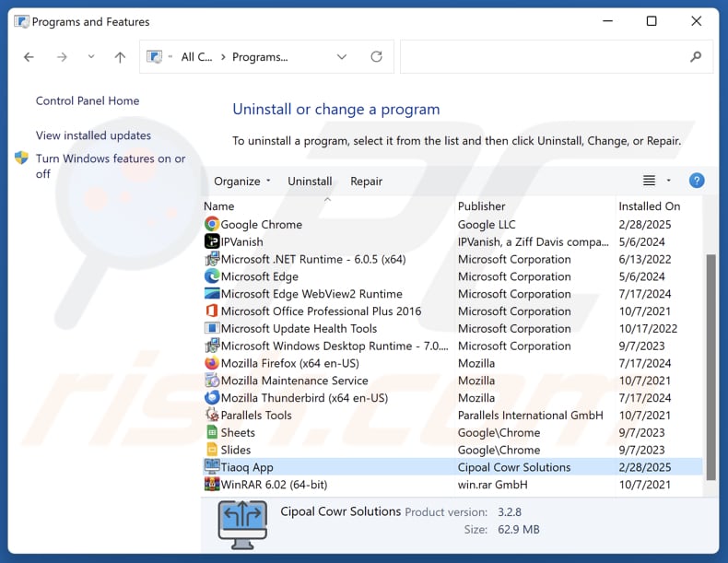Go back with the left arrow
The width and height of the screenshot is (728, 563).
29,57
